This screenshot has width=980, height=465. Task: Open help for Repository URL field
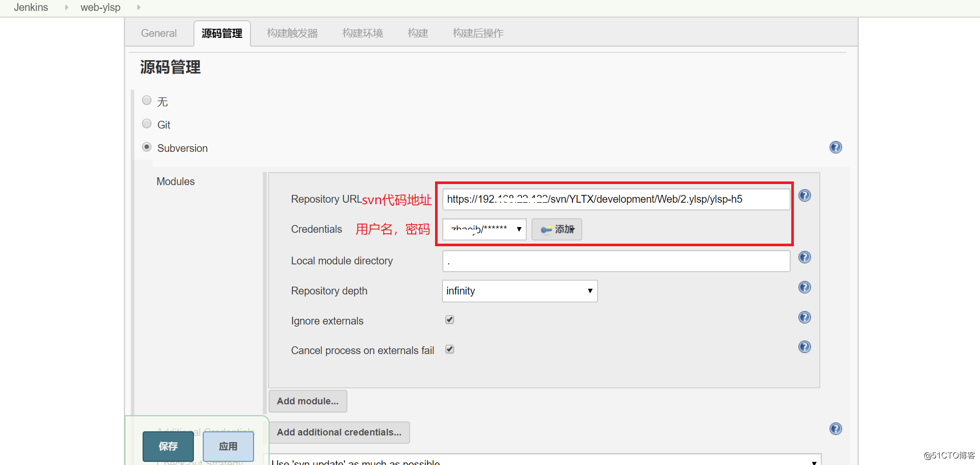point(805,195)
